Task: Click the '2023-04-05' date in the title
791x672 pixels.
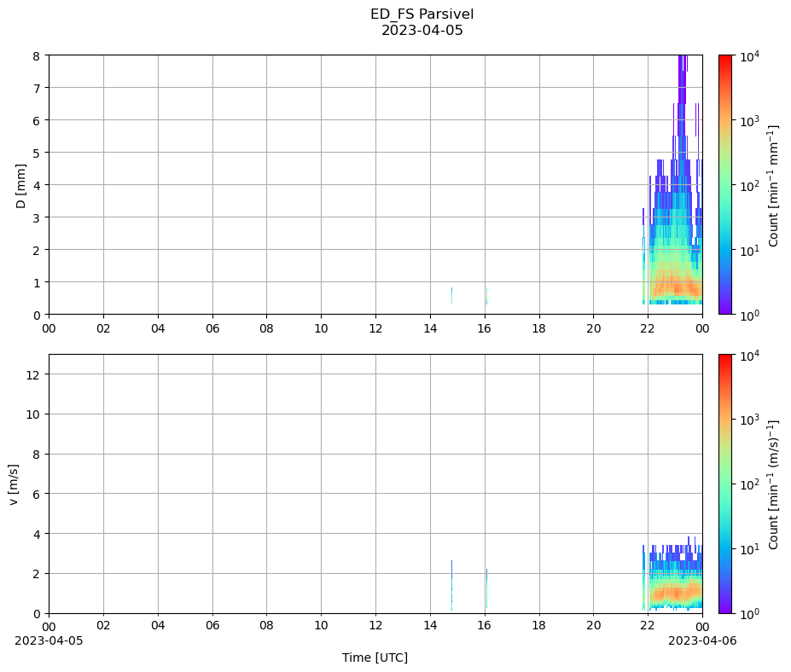Action: (422, 30)
